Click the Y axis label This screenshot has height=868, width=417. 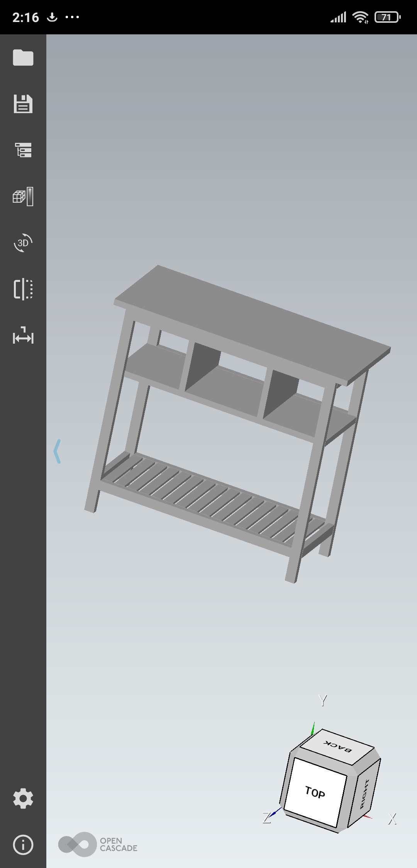point(323,700)
